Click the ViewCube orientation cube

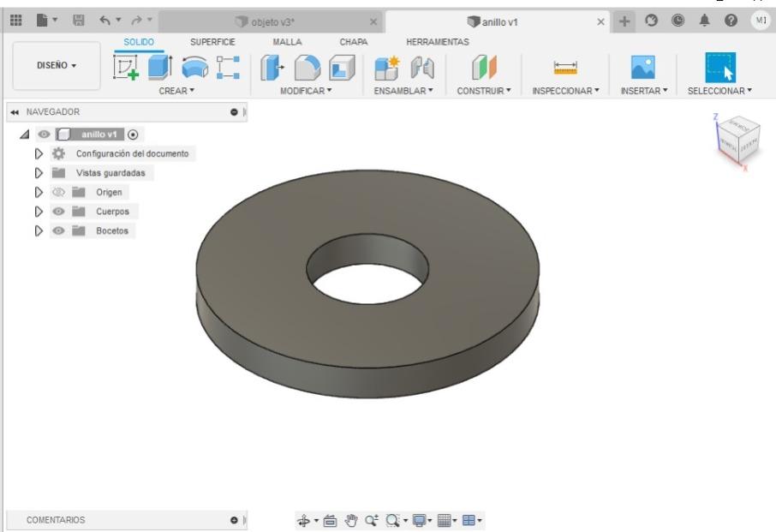coord(738,140)
